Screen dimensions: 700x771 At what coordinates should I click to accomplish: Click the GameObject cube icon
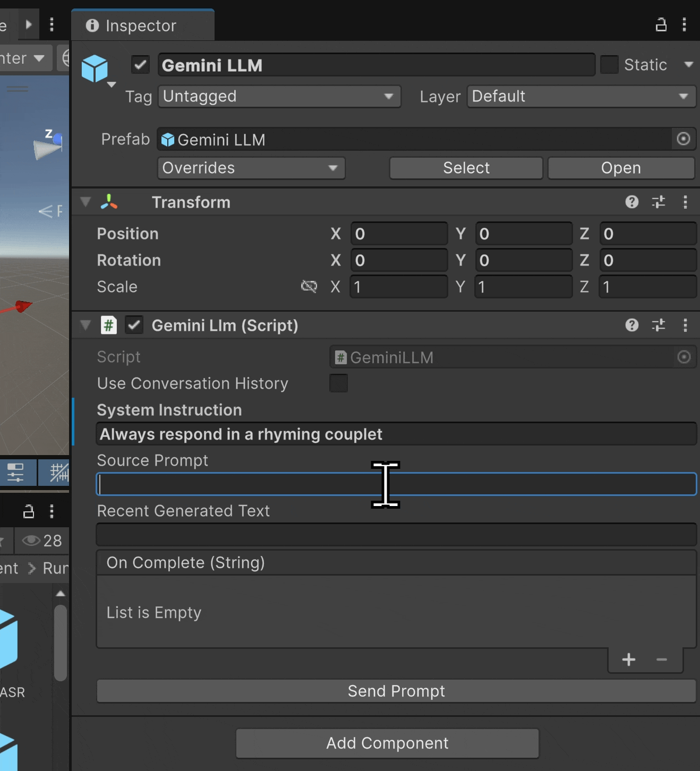pyautogui.click(x=95, y=68)
